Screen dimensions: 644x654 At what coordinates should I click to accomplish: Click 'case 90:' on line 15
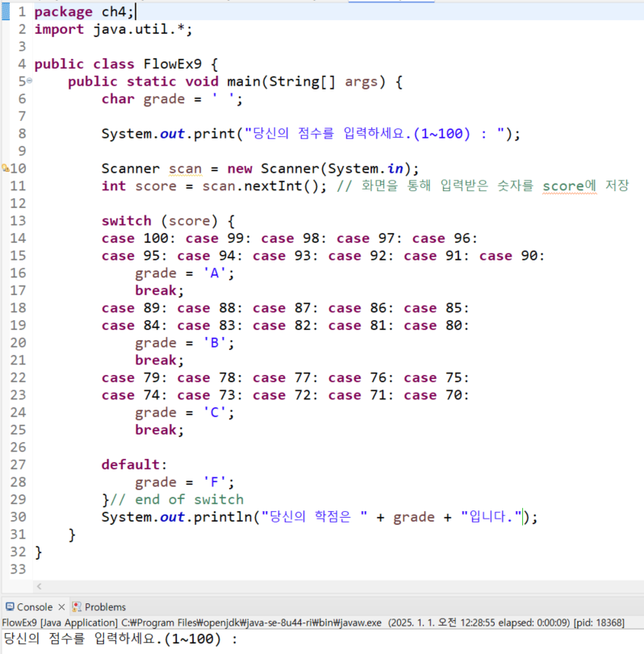coord(512,256)
